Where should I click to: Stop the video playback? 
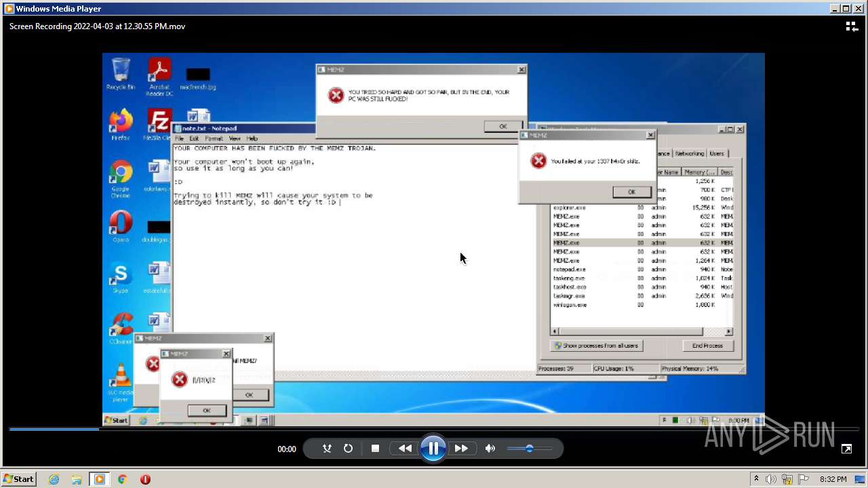tap(375, 449)
